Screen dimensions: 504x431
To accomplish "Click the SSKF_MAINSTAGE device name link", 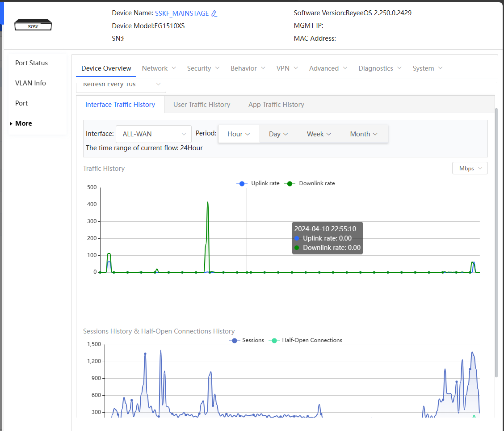I will pos(181,13).
